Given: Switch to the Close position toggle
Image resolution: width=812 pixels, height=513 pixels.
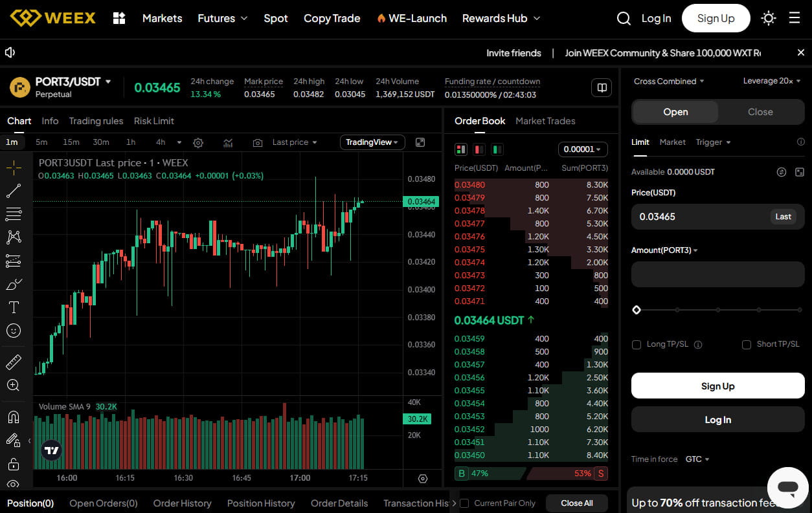Looking at the screenshot, I should click(x=760, y=112).
